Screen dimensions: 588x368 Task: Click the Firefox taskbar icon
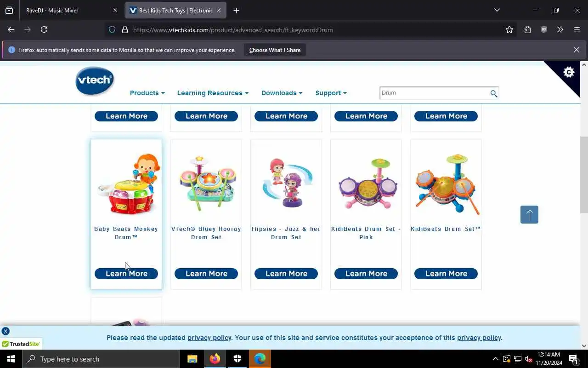tap(215, 359)
